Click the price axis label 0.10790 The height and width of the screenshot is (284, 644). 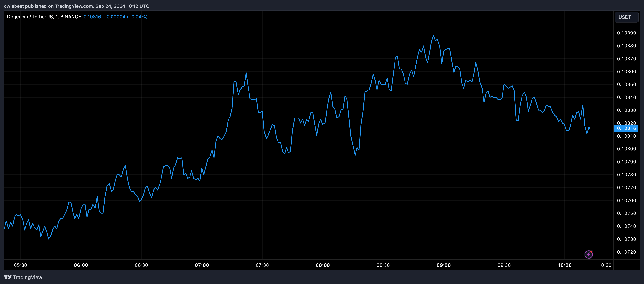coord(626,162)
